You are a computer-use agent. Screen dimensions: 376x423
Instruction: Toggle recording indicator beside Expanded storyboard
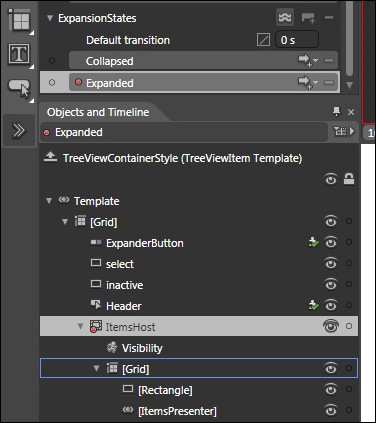pos(47,133)
